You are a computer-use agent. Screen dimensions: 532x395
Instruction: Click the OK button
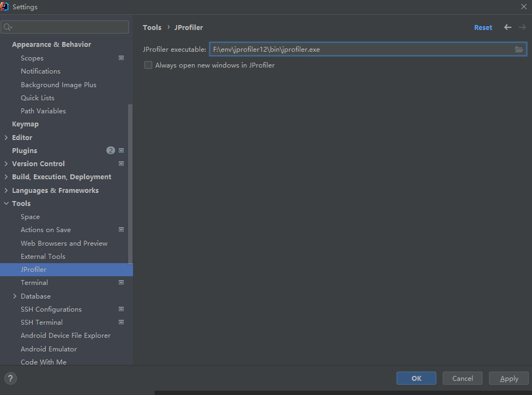click(x=416, y=379)
